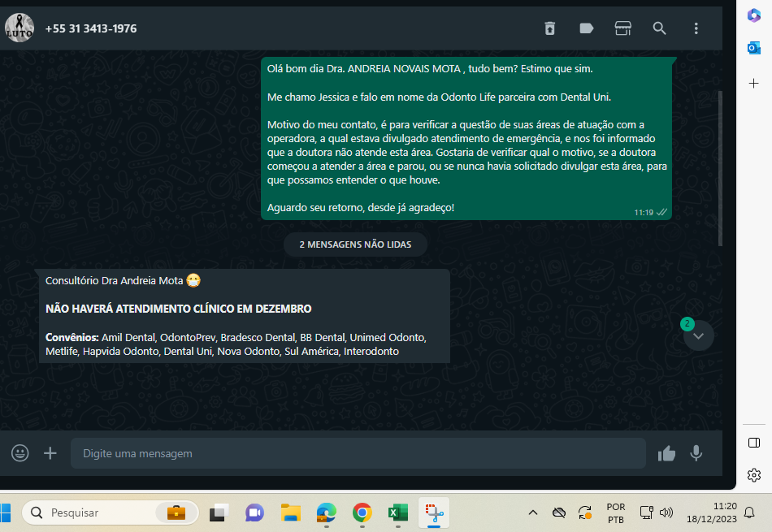The height and width of the screenshot is (532, 772).
Task: Open the three-dot chat menu
Action: (x=696, y=28)
